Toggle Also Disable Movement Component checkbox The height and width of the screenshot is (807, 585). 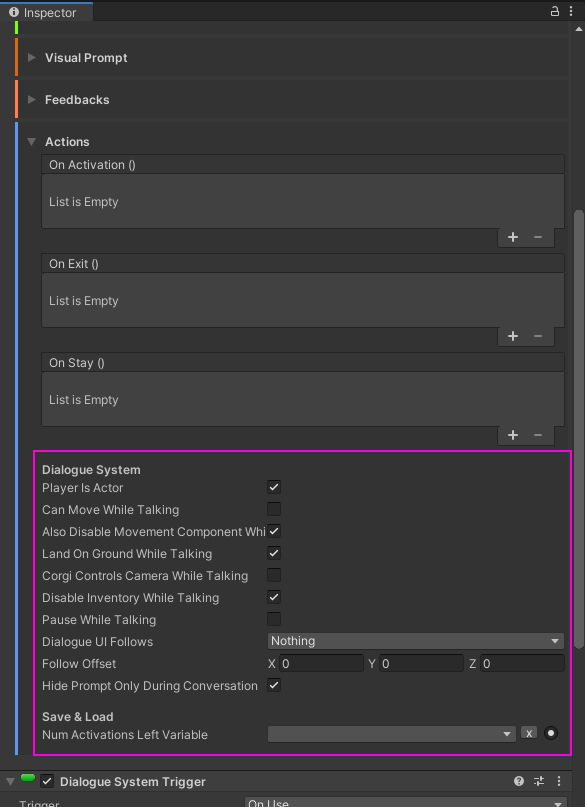click(274, 531)
